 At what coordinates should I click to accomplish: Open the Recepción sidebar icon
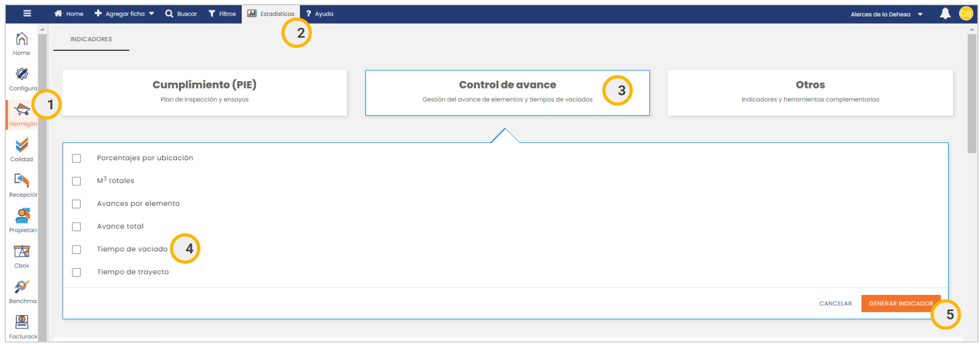(21, 181)
